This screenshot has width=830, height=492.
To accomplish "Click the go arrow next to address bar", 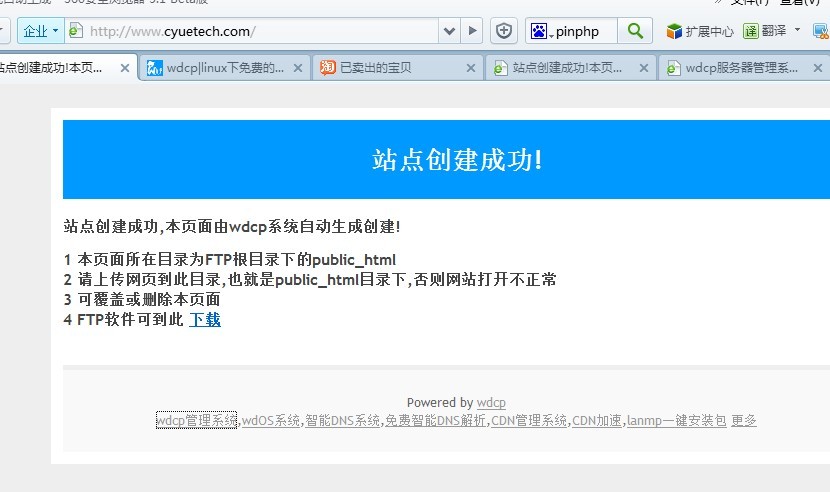I will 473,31.
